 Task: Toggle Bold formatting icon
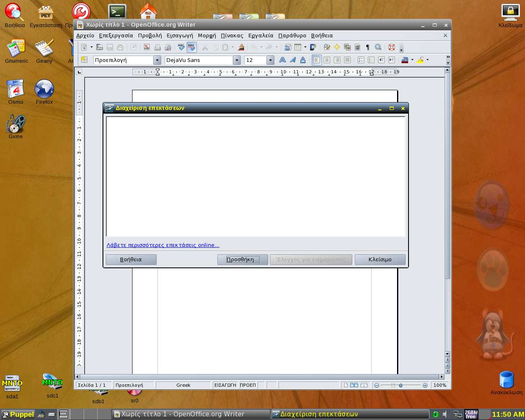(x=283, y=60)
